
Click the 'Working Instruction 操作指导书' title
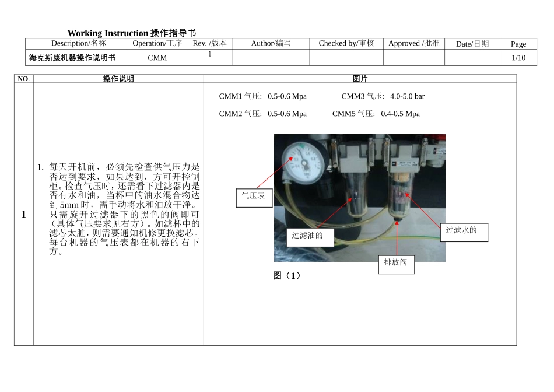(131, 33)
